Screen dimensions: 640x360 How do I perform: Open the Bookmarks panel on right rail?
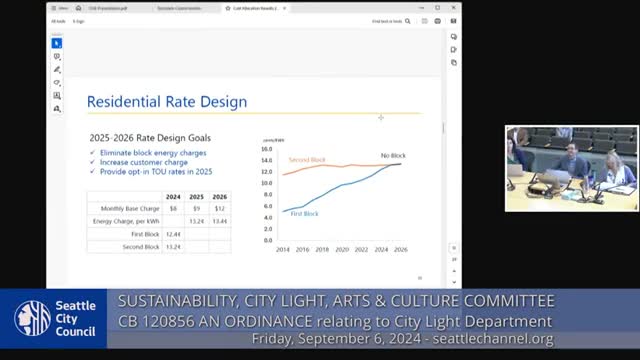(454, 50)
